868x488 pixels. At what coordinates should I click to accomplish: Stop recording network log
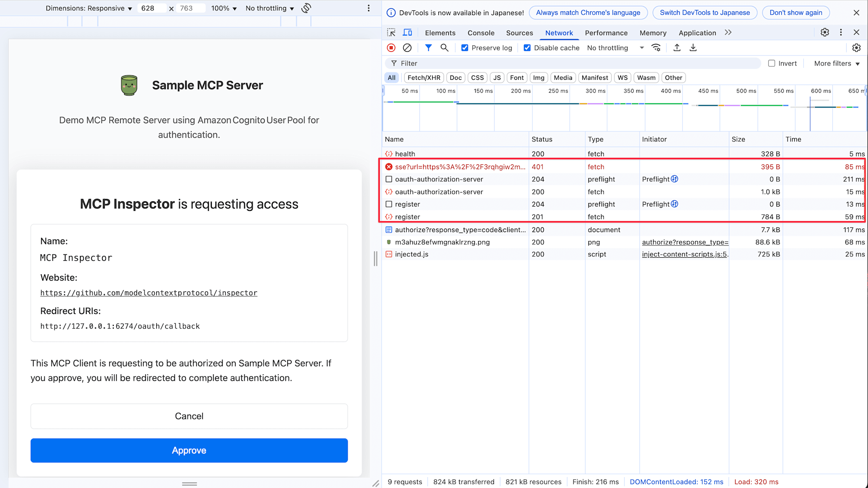point(391,48)
